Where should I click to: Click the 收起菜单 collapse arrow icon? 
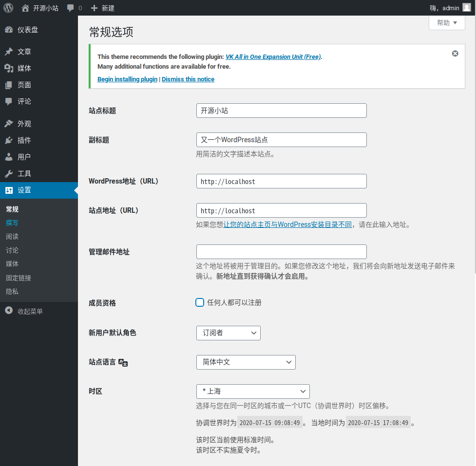[9, 310]
